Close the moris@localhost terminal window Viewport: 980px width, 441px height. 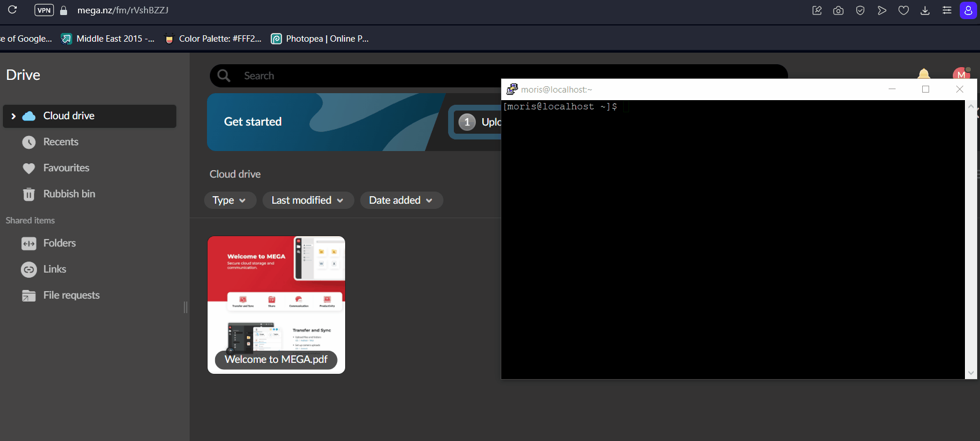(x=960, y=89)
